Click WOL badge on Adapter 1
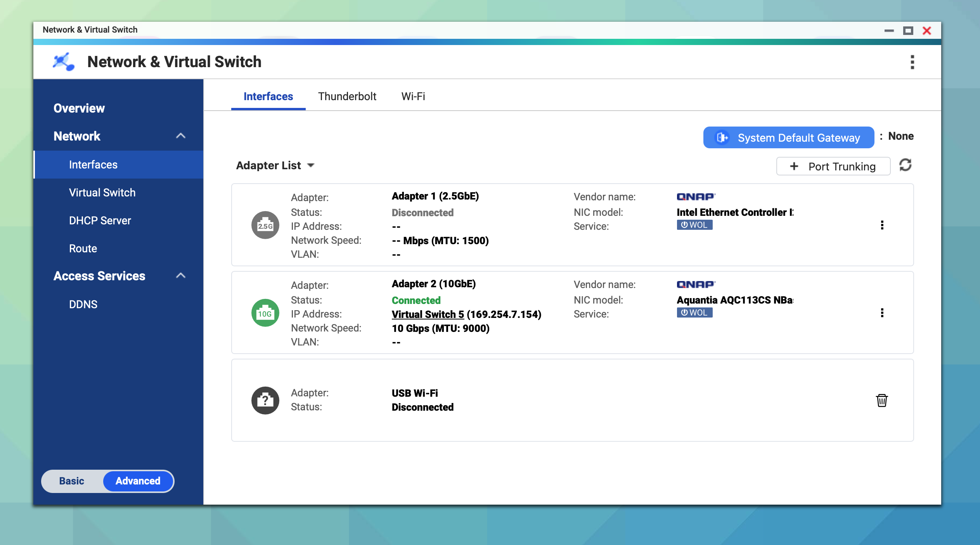 694,225
